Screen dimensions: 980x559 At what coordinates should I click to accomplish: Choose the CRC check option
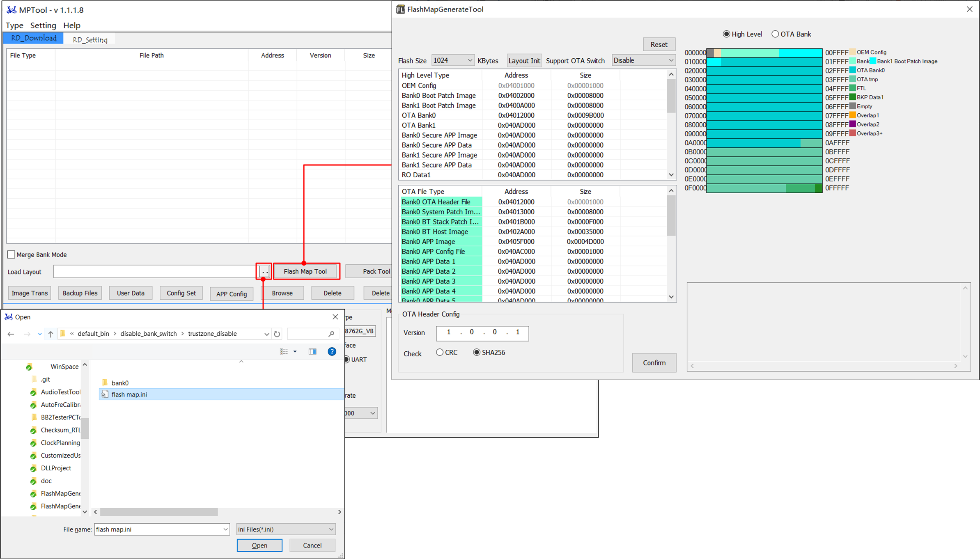pos(440,353)
